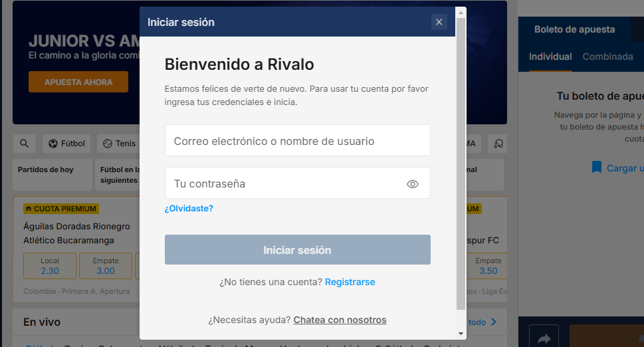Click the dialog vertical scrollbar thumb
Screen dimensions: 644x347
coord(461,164)
